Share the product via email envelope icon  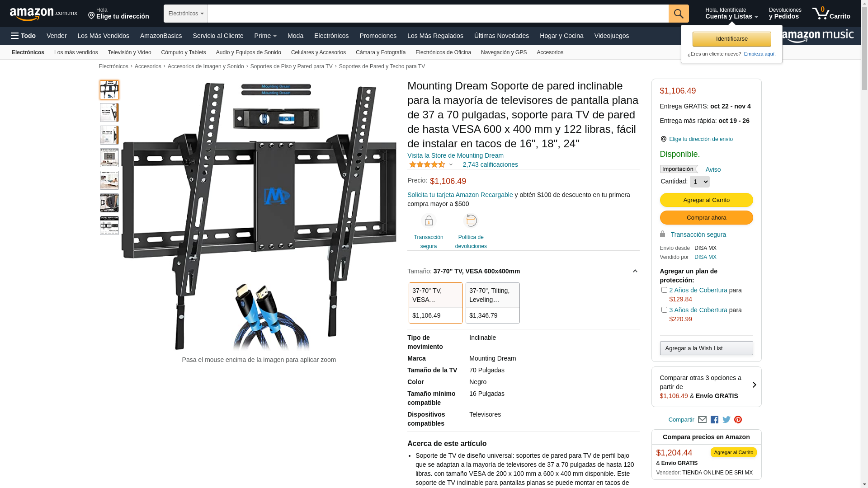pos(702,420)
